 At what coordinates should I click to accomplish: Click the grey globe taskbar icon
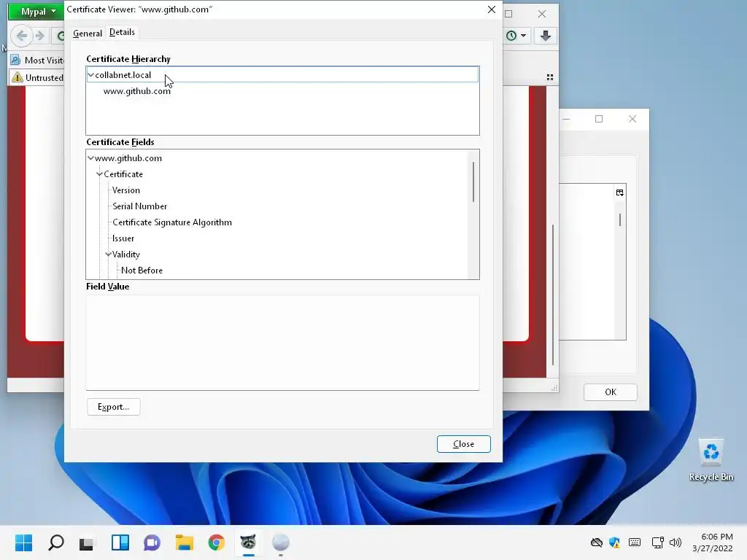click(281, 542)
